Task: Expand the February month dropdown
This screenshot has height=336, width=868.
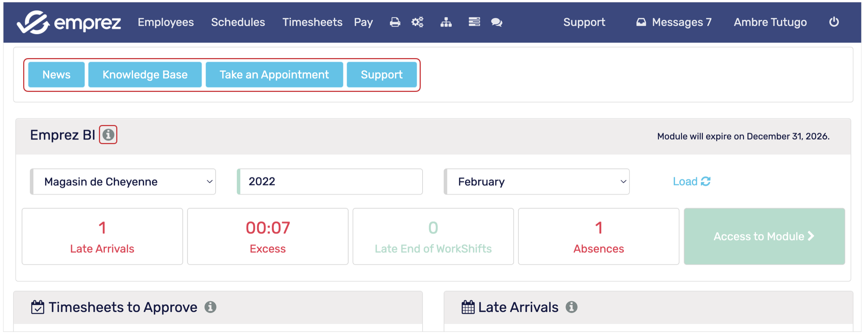Action: pyautogui.click(x=537, y=182)
